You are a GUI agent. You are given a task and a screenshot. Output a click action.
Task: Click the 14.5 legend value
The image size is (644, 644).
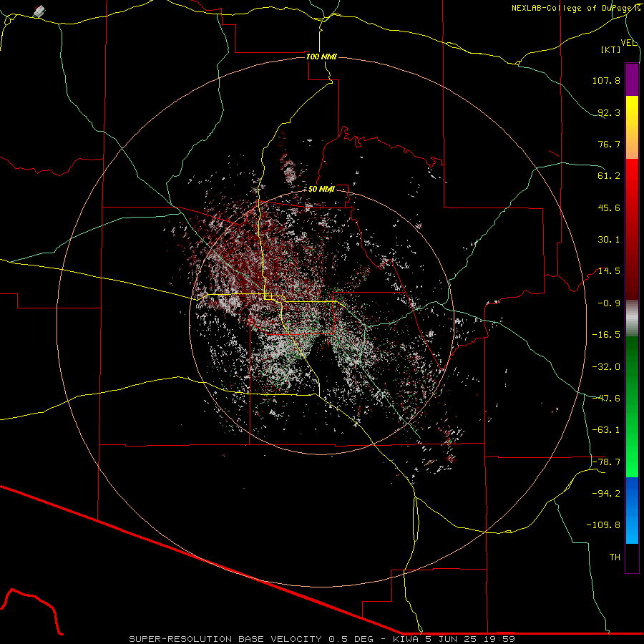pyautogui.click(x=609, y=271)
